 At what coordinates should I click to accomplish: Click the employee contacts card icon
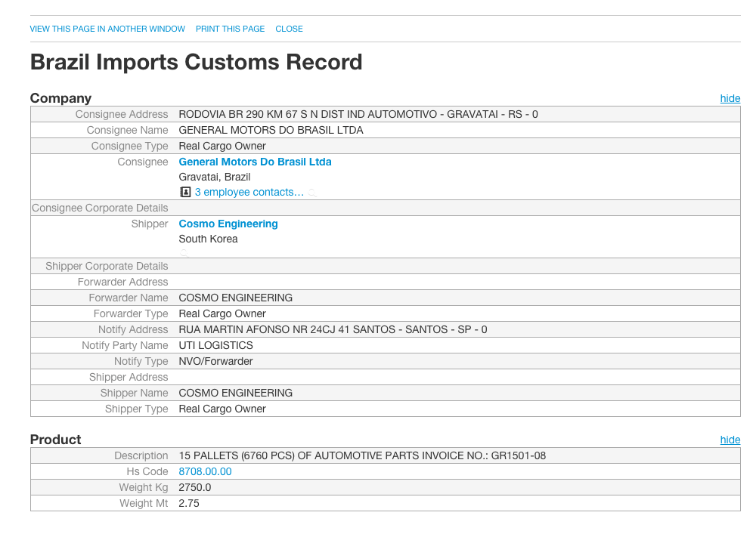point(185,192)
